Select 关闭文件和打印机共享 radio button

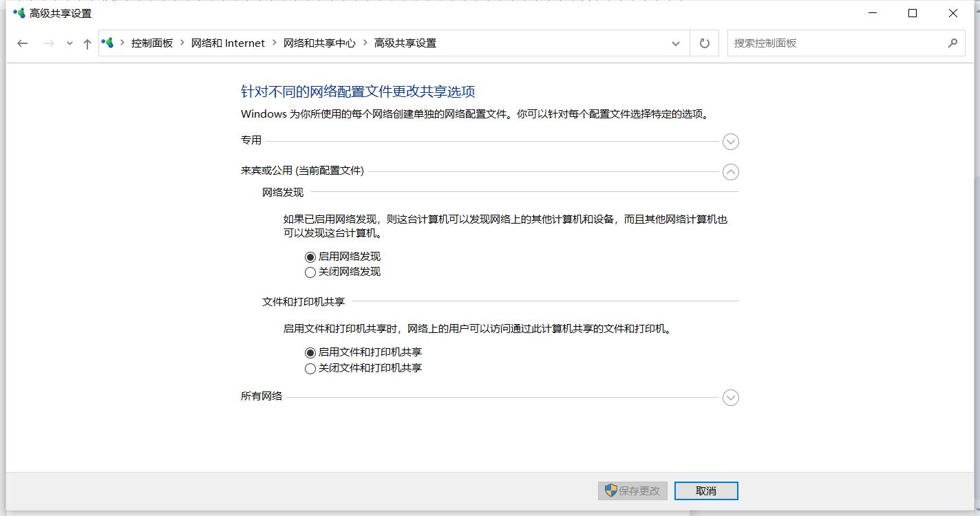click(310, 369)
